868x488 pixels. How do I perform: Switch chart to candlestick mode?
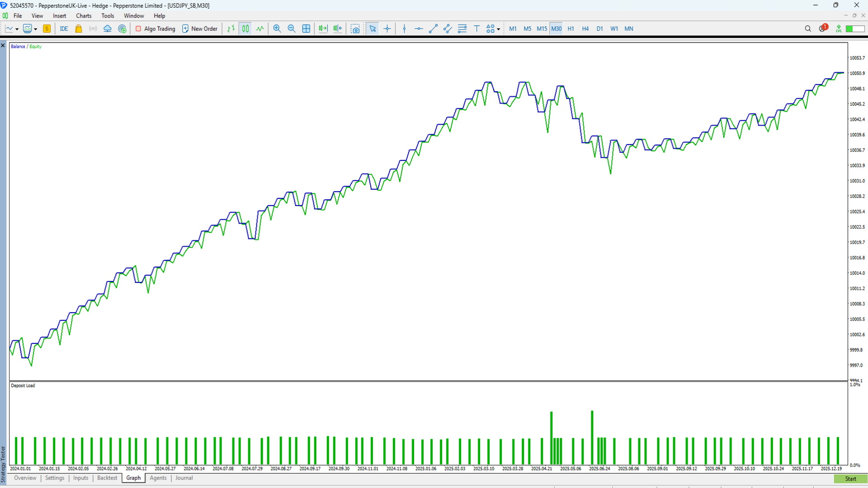245,28
